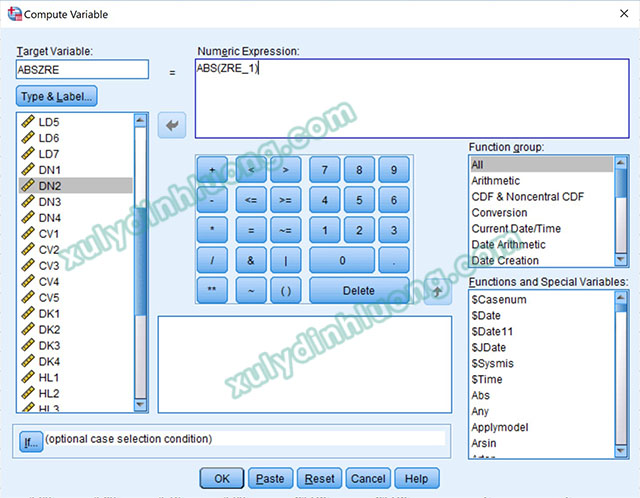The width and height of the screenshot is (640, 498).
Task: Click the number 8 key
Action: coord(359,169)
